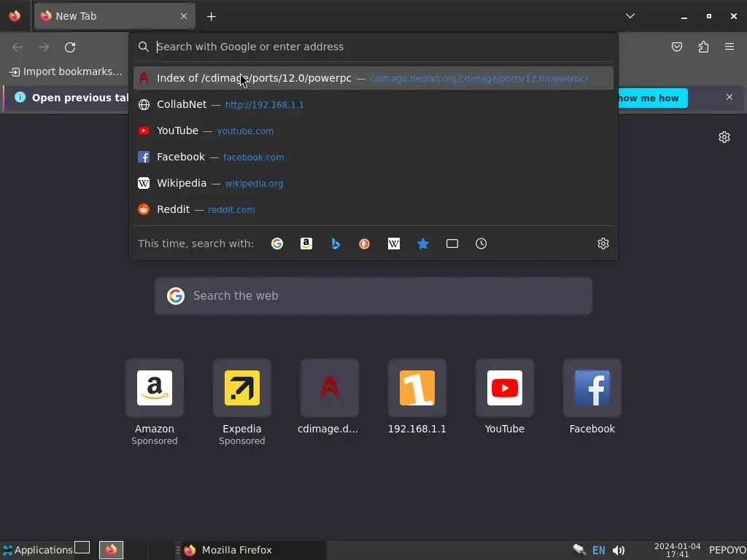The image size is (747, 560).
Task: Click Import bookmarks toolbar item
Action: point(66,71)
